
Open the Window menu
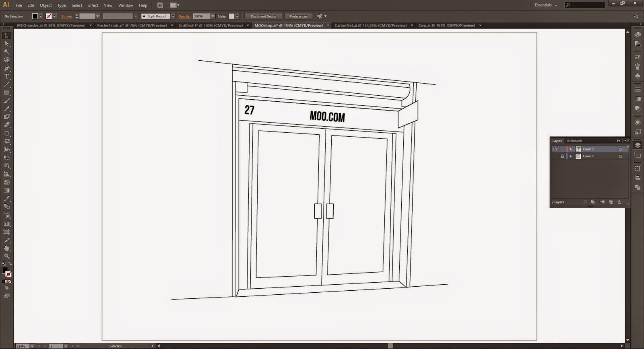pyautogui.click(x=126, y=5)
